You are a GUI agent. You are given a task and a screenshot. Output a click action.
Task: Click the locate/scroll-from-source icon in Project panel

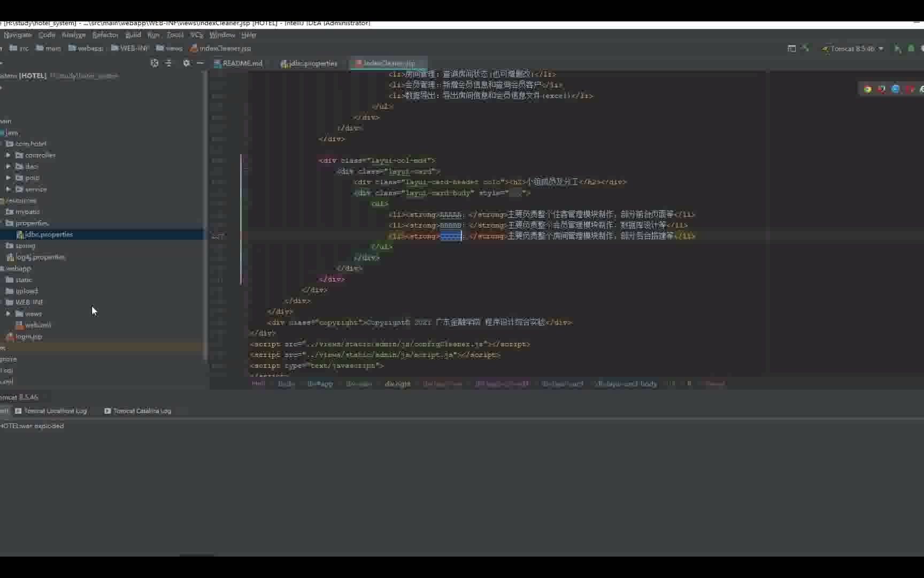point(155,63)
